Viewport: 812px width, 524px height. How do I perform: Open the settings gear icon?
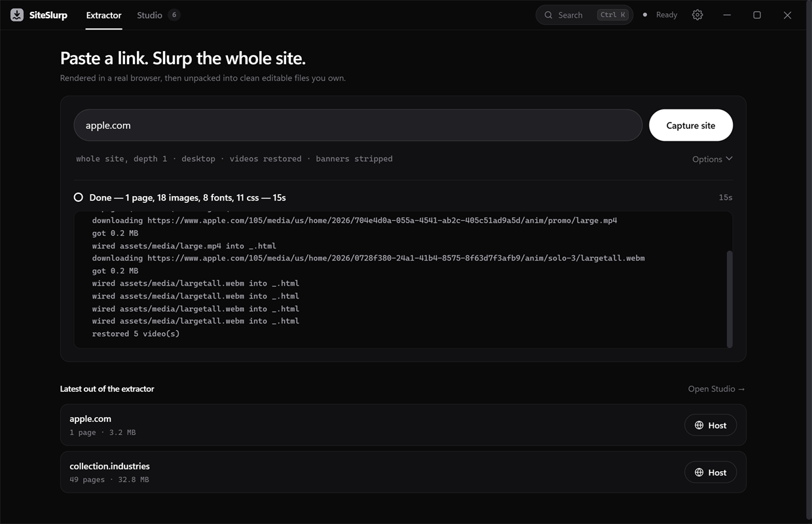(697, 15)
